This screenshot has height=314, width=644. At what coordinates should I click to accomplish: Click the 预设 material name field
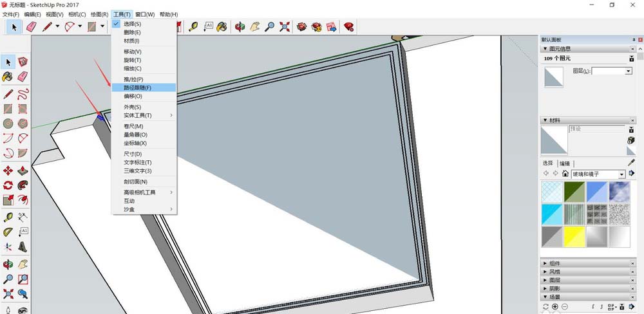(596, 129)
